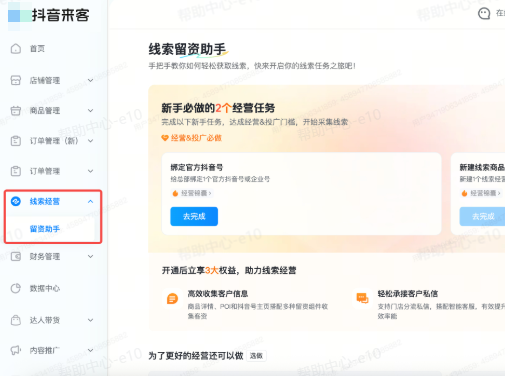Expand the 订单管理 chevron
The height and width of the screenshot is (376, 505).
tap(90, 171)
